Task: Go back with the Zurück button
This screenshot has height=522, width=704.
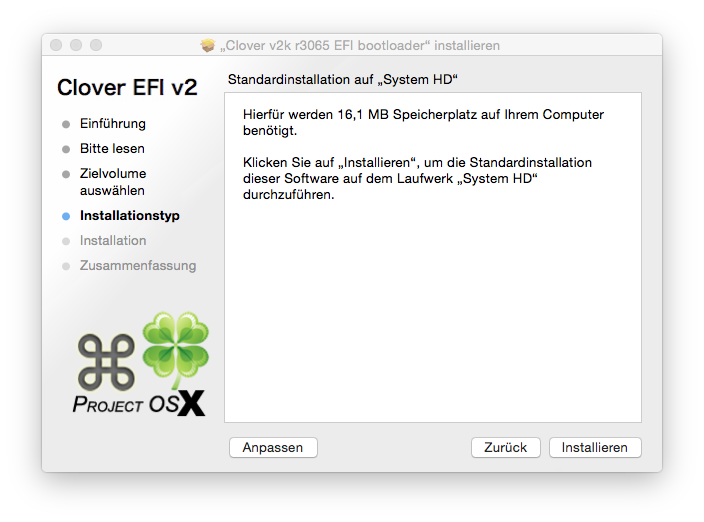Action: (x=506, y=447)
